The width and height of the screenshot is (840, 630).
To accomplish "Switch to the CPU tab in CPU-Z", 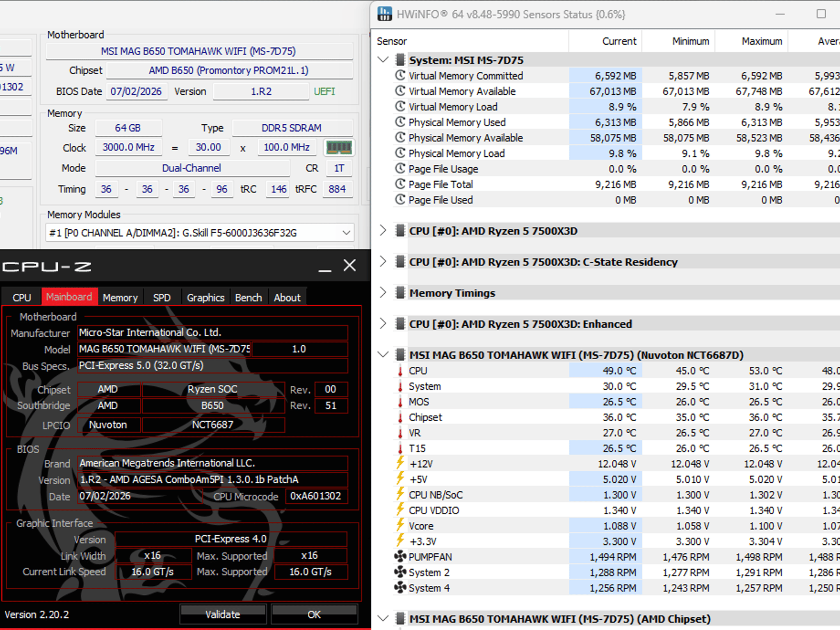I will click(22, 297).
